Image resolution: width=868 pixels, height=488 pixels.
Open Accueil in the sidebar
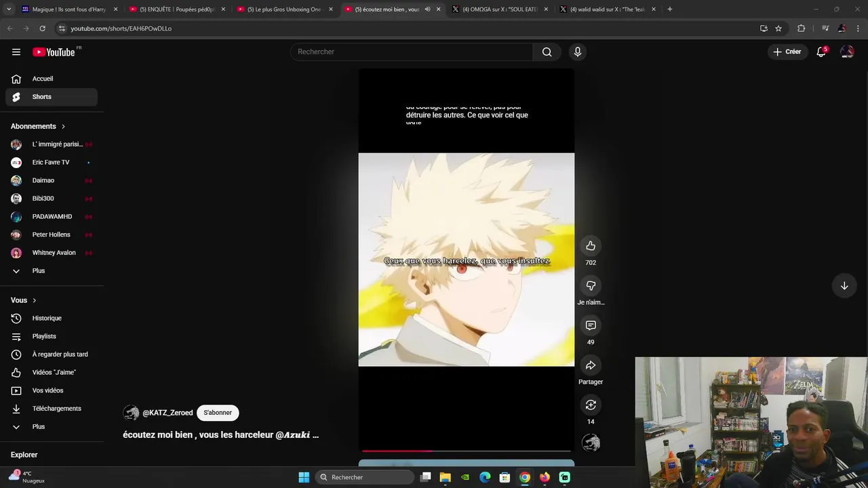tap(52, 79)
